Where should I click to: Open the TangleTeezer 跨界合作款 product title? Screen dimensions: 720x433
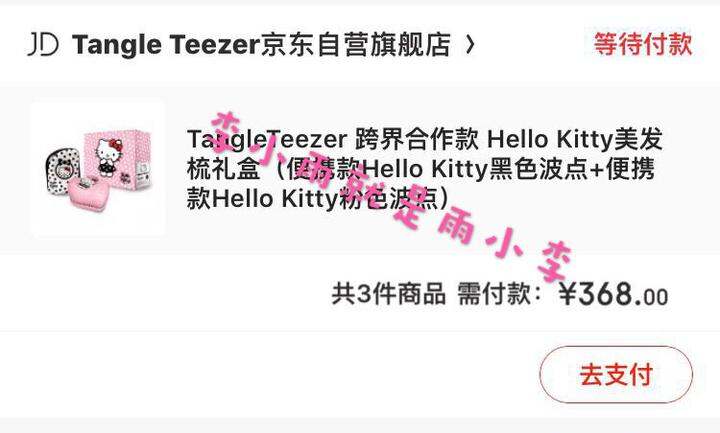[424, 169]
